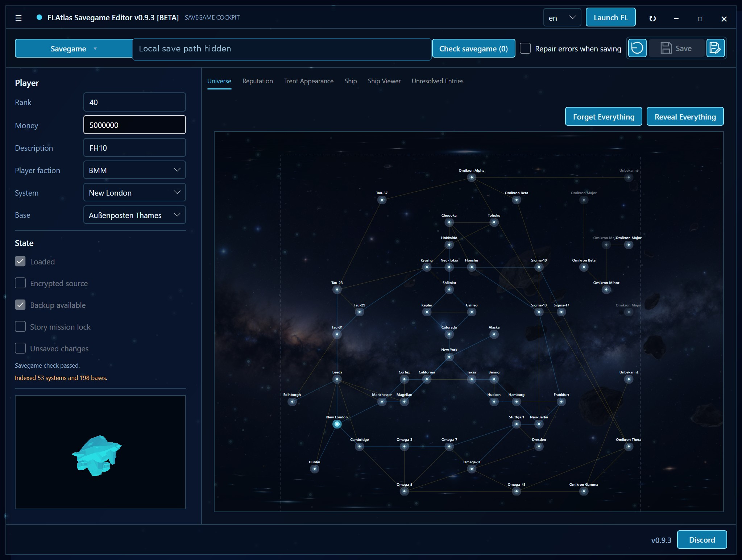Select the Dresden system node
This screenshot has width=742, height=560.
point(539,447)
